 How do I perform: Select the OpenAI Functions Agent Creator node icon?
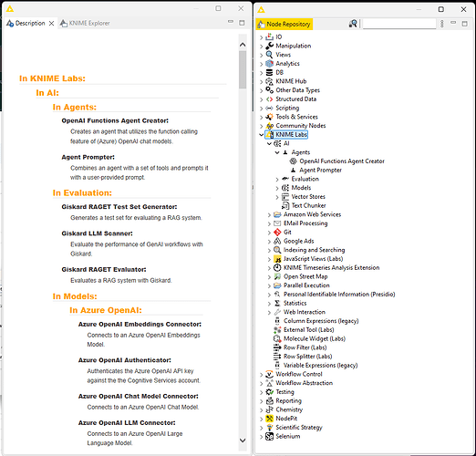tap(294, 161)
